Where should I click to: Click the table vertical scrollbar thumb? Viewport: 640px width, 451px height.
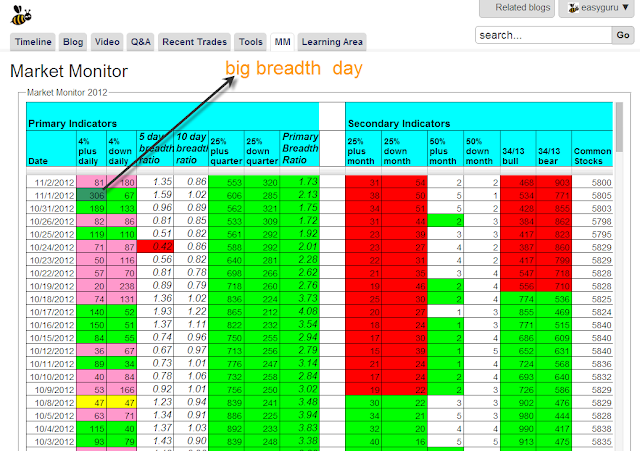pyautogui.click(x=619, y=127)
